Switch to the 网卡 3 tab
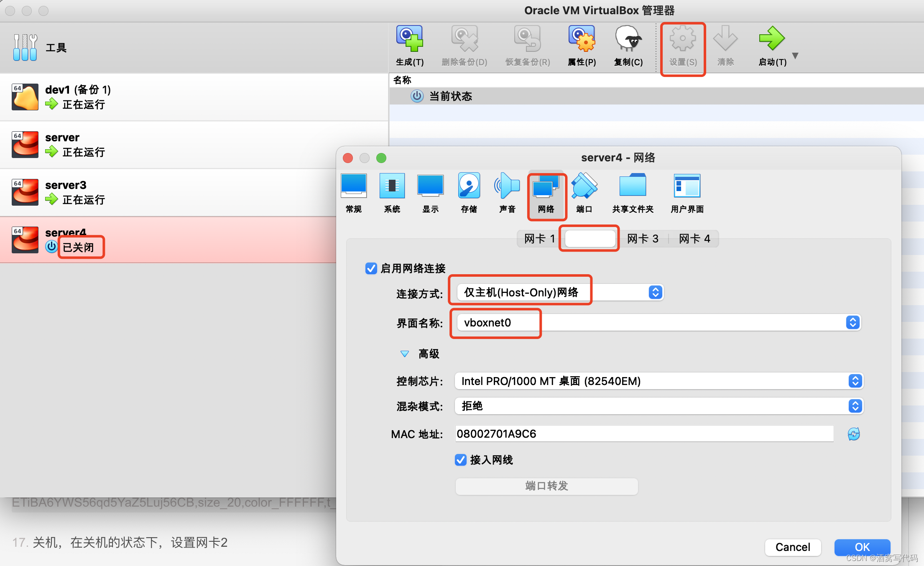The height and width of the screenshot is (566, 924). pyautogui.click(x=643, y=239)
